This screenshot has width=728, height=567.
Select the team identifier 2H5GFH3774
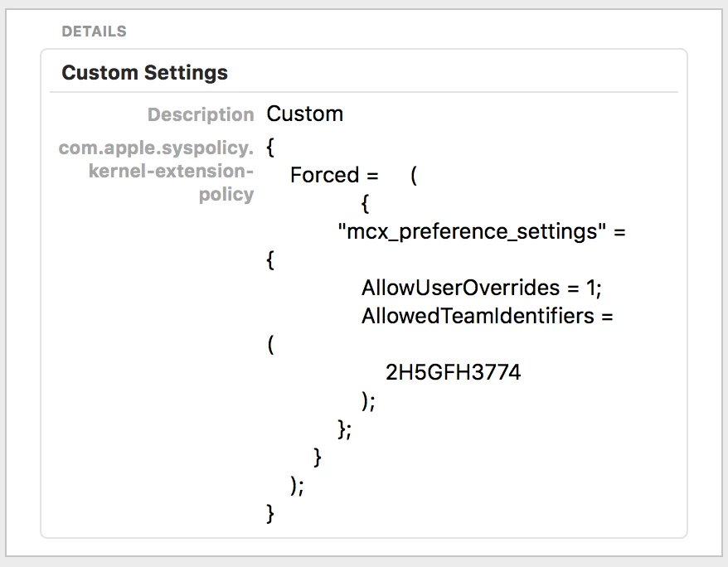(x=454, y=372)
